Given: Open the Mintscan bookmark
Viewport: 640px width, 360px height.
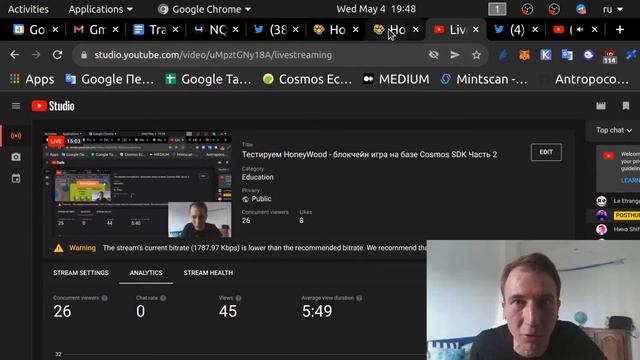Looking at the screenshot, I should (x=484, y=79).
